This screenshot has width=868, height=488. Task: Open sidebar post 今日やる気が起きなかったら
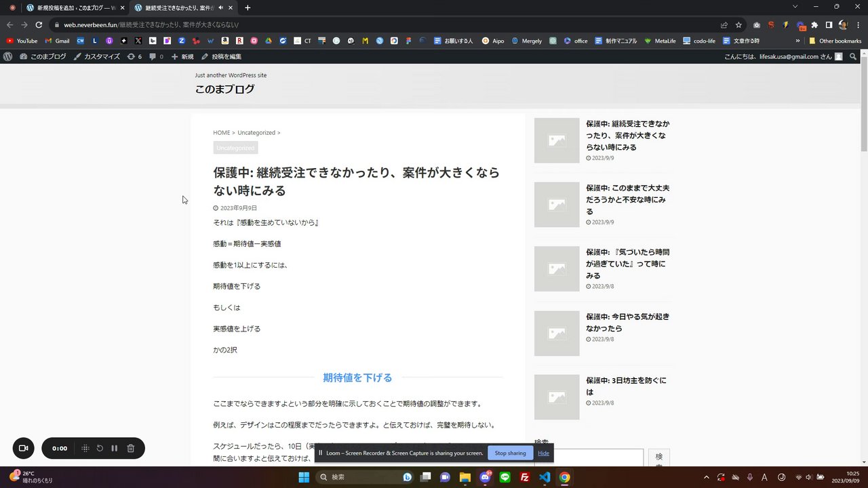click(x=627, y=322)
